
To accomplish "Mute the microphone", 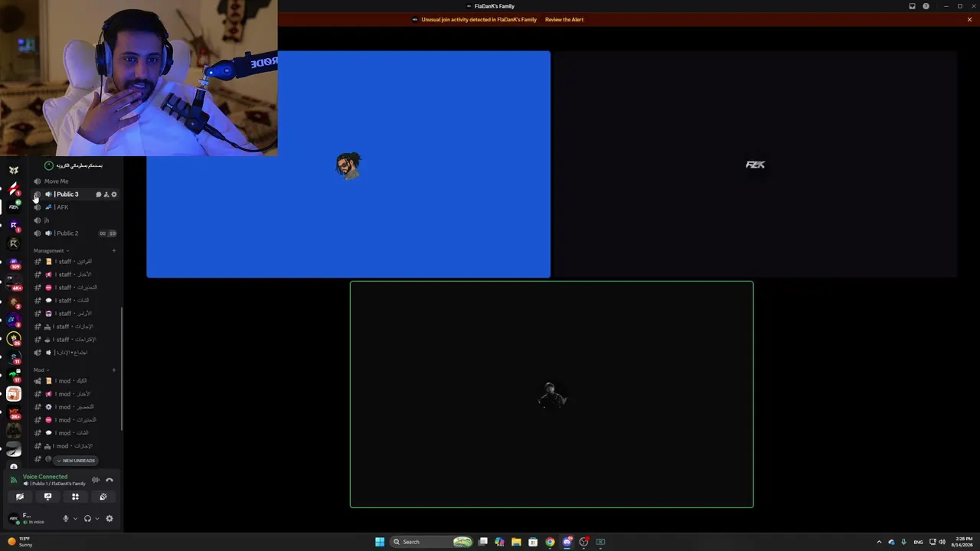I will [66, 519].
